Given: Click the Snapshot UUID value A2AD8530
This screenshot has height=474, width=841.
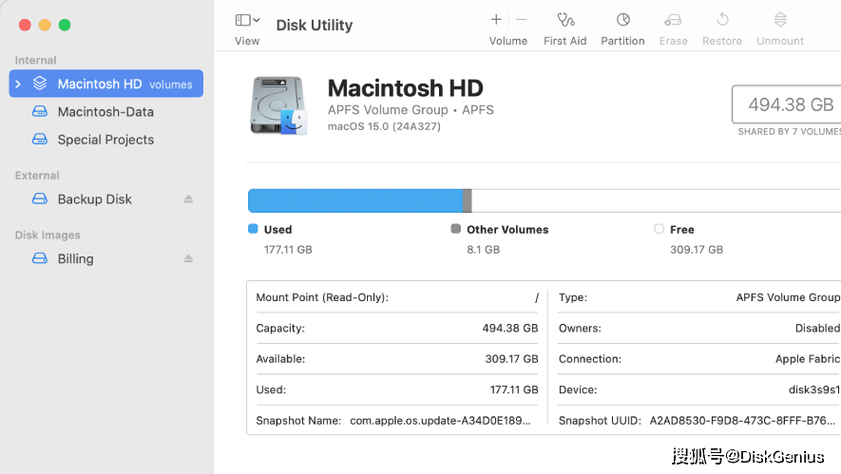Looking at the screenshot, I should click(742, 420).
